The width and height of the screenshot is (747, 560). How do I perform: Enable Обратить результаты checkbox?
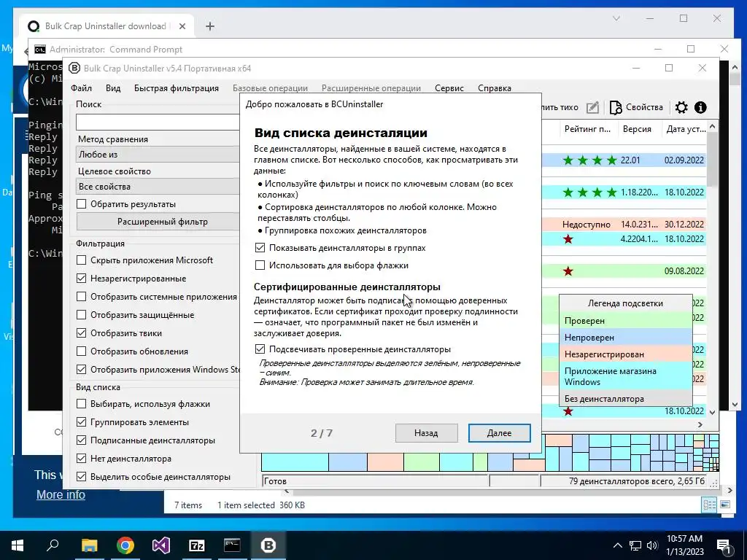82,204
